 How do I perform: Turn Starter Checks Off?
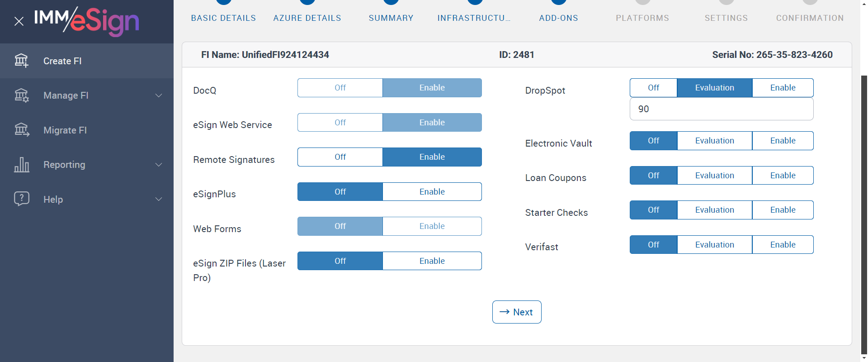click(654, 210)
